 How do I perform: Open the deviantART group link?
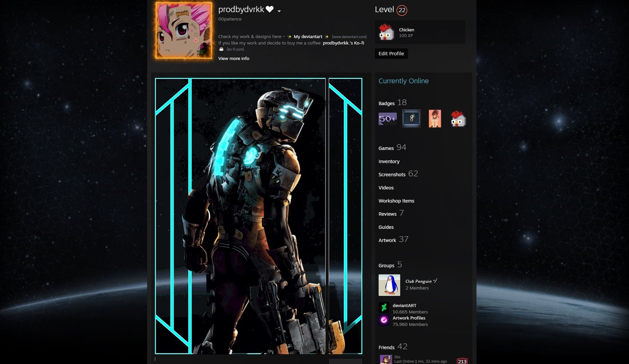tap(404, 305)
